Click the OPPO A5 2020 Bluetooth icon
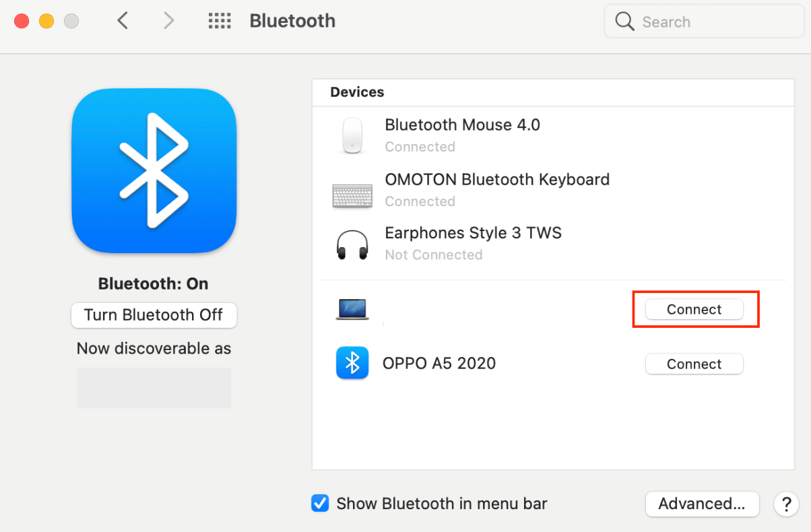The image size is (811, 532). (352, 364)
